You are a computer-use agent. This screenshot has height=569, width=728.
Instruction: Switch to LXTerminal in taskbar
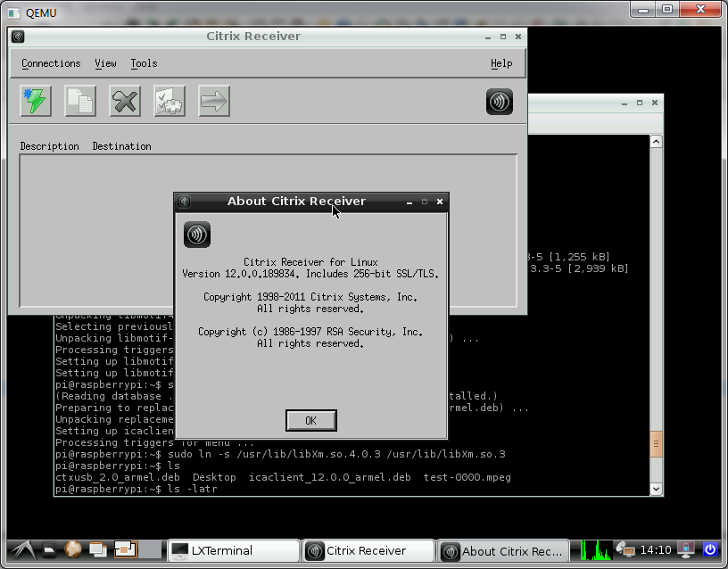coord(234,551)
